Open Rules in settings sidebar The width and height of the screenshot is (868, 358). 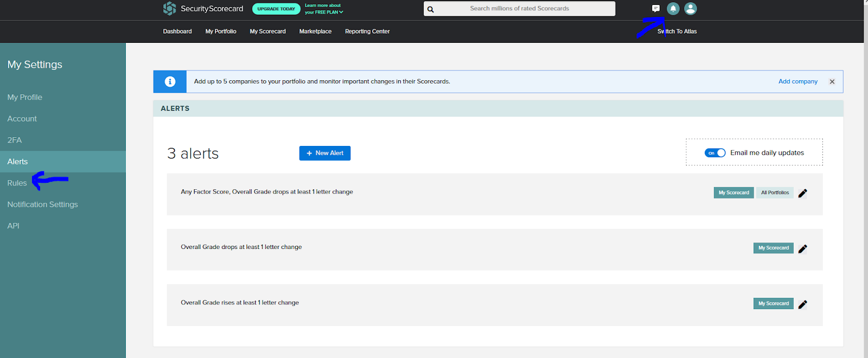[17, 183]
